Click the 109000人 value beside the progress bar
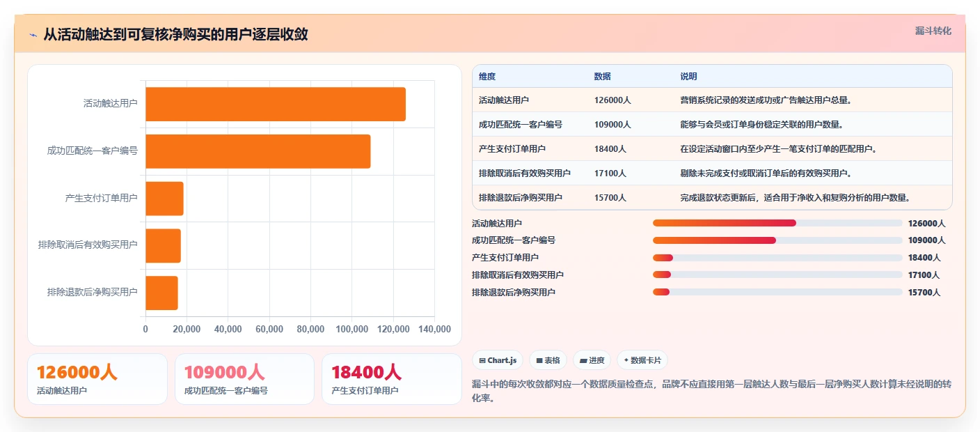Screen dimensions: 980x432 click(x=927, y=240)
